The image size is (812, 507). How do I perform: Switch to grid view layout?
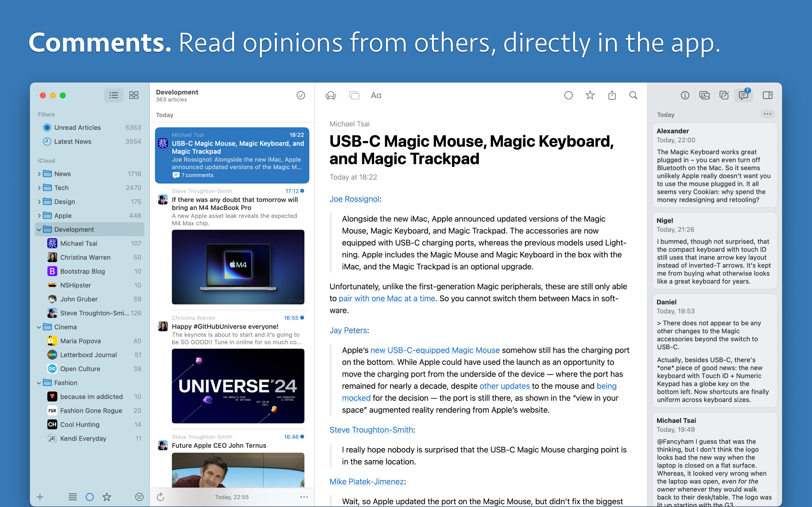[x=134, y=95]
